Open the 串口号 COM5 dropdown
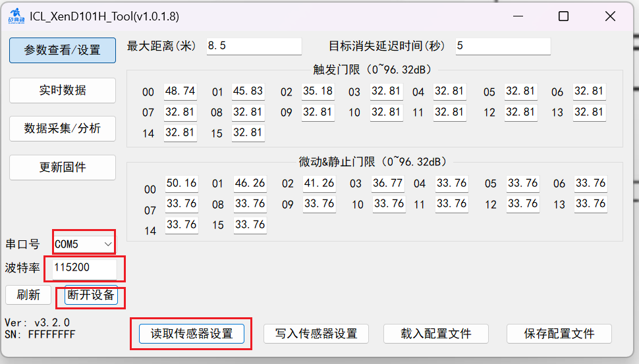 click(84, 244)
